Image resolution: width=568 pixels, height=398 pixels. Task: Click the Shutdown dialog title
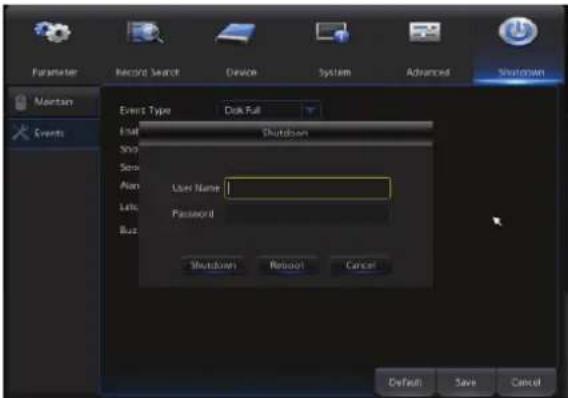(x=285, y=133)
